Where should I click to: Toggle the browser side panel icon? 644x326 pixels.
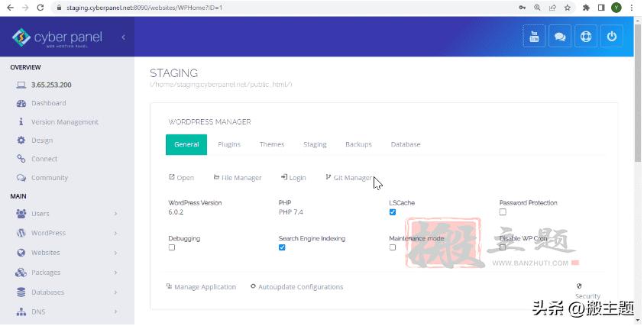click(x=601, y=8)
